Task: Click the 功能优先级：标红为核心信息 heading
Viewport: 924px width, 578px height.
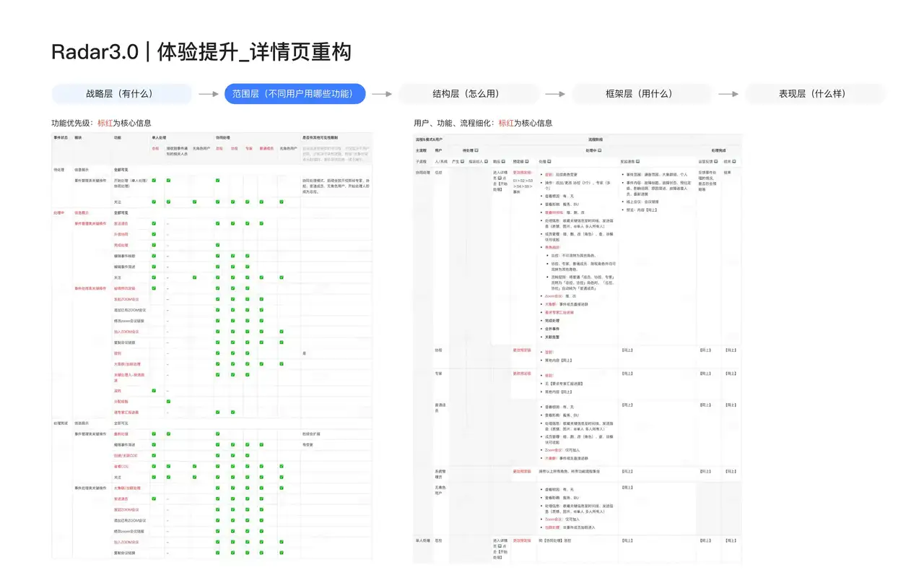Action: (102, 123)
